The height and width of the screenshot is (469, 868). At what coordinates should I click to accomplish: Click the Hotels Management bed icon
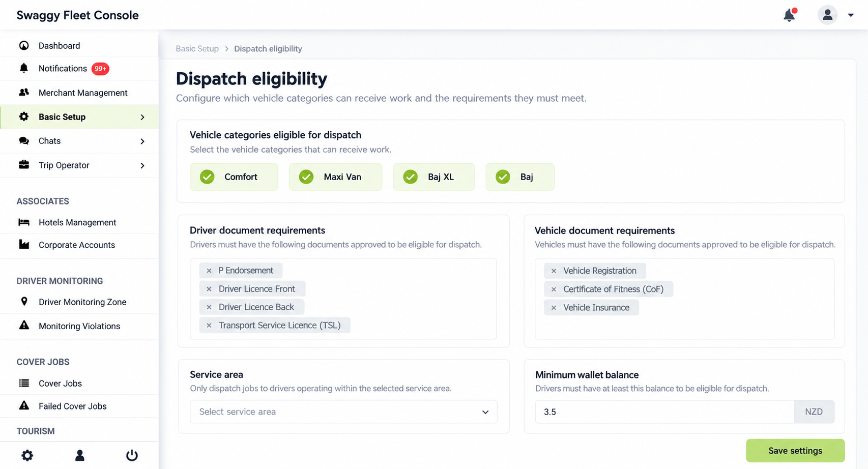tap(24, 222)
